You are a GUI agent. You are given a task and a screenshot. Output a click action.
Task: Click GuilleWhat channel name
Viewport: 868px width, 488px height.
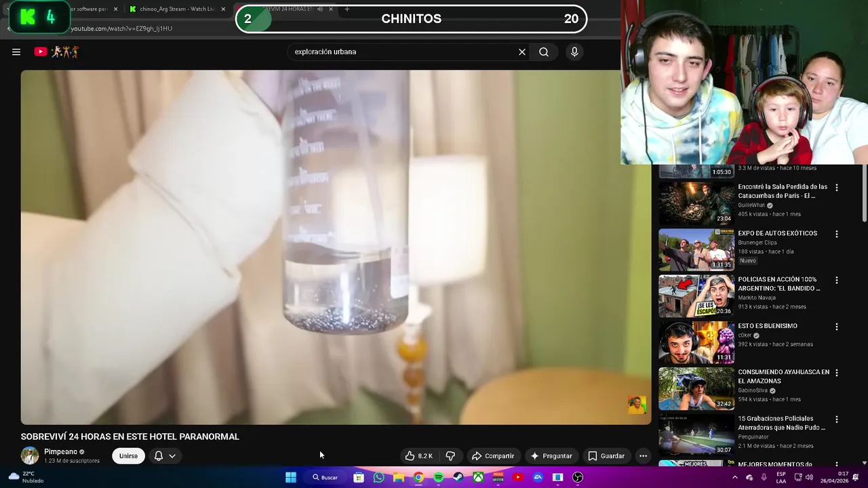pos(751,205)
